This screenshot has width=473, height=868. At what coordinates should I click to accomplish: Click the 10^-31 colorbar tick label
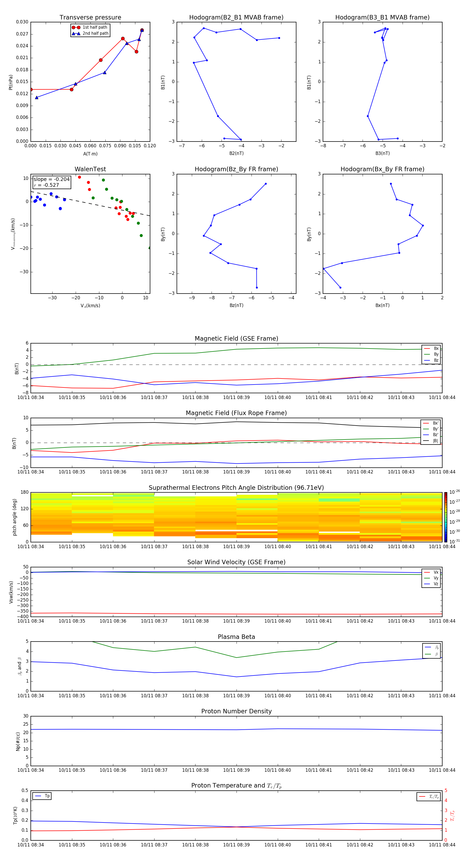[455, 542]
